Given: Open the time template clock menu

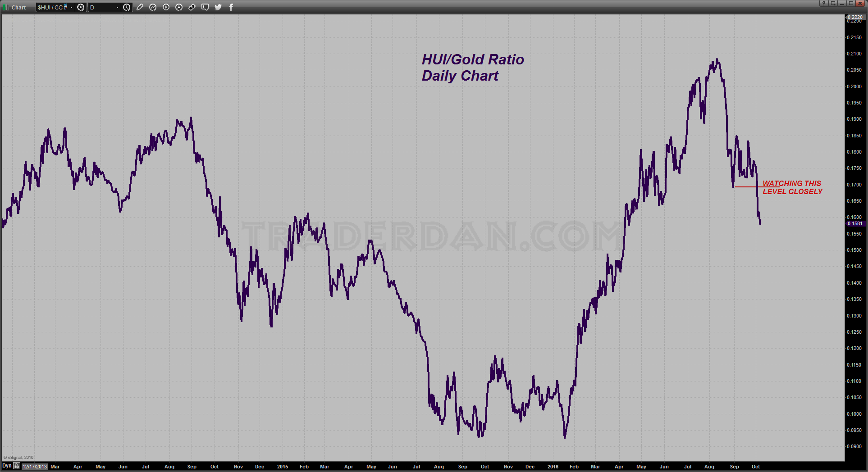Looking at the screenshot, I should pos(127,7).
